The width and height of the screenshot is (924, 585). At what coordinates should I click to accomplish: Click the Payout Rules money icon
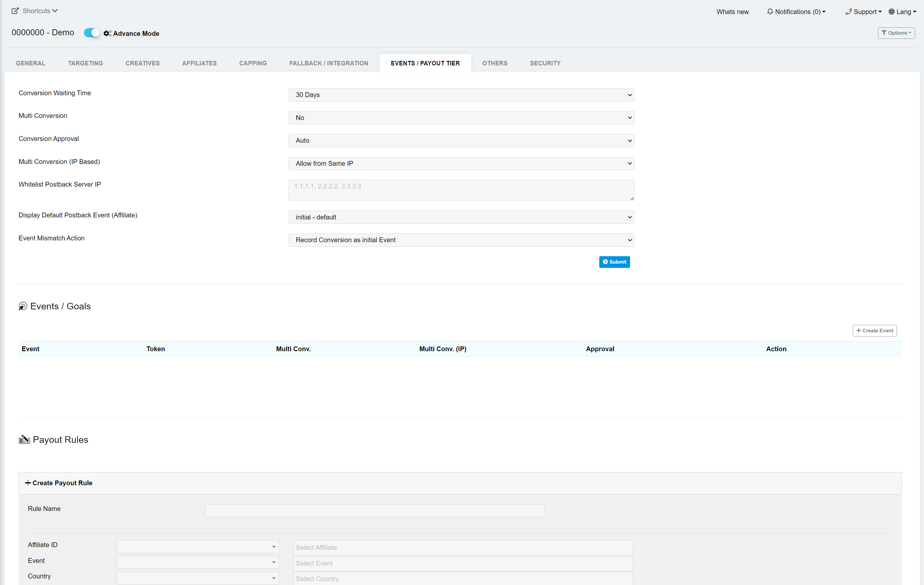coord(24,440)
